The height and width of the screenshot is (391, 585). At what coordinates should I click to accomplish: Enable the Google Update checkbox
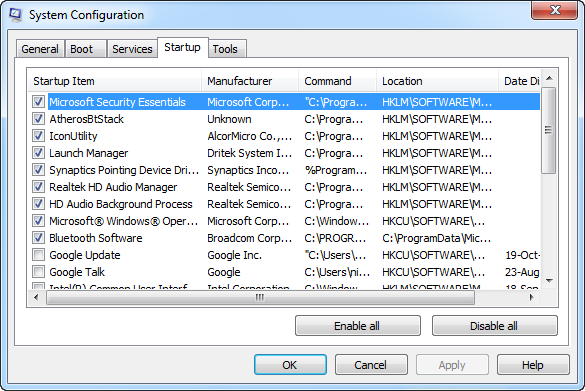(38, 255)
